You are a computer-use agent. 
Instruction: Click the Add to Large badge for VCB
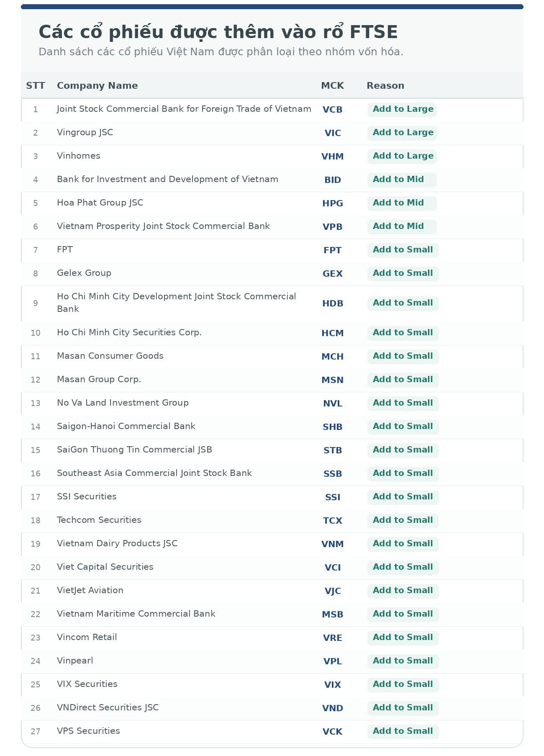point(403,109)
